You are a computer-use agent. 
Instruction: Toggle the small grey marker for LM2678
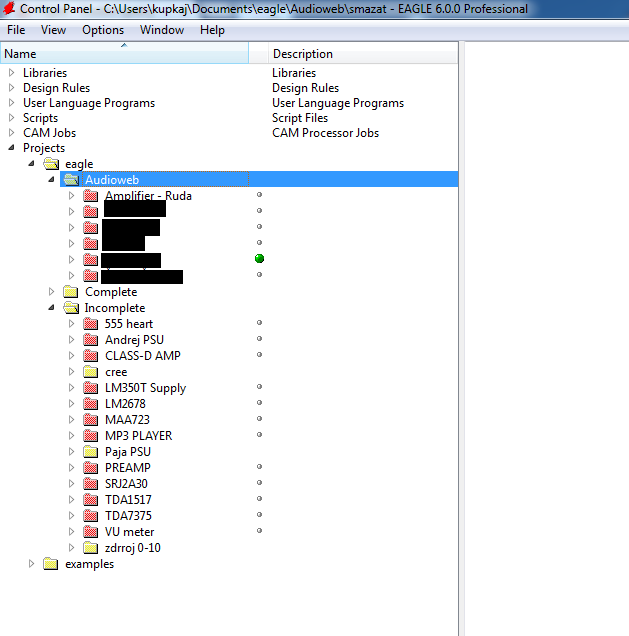pyautogui.click(x=260, y=402)
